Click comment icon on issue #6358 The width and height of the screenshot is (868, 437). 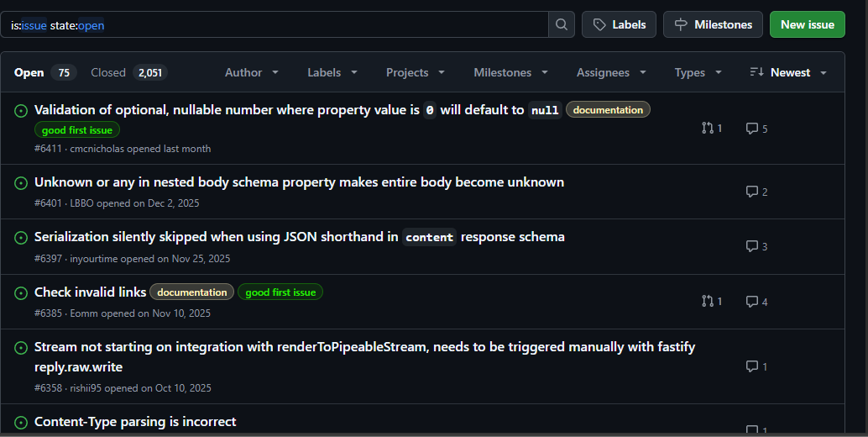coord(752,366)
